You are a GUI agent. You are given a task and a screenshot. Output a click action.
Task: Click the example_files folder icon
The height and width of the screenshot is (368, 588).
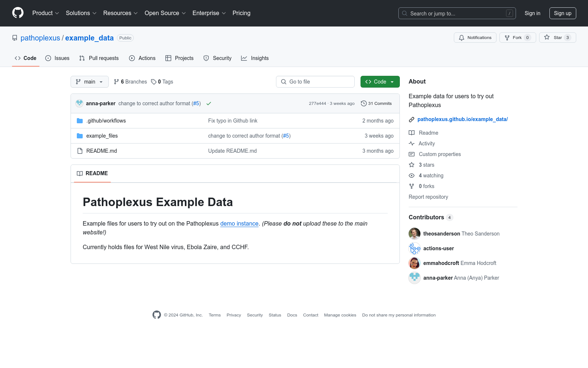80,136
